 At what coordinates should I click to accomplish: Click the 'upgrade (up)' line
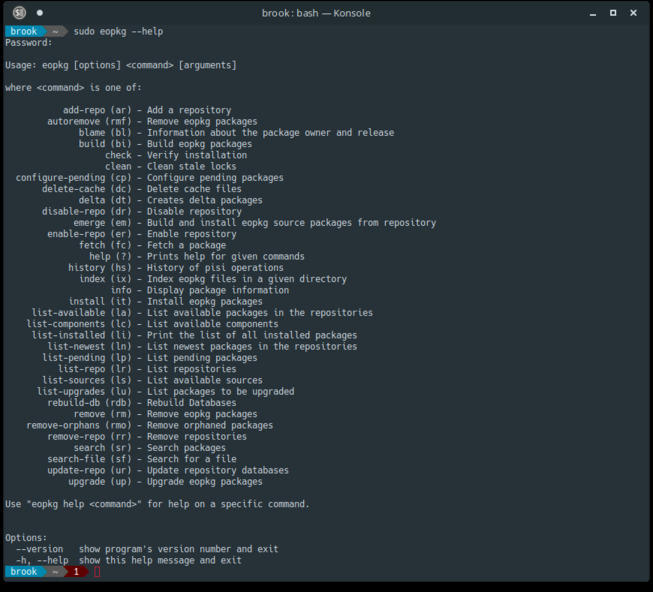pyautogui.click(x=165, y=481)
